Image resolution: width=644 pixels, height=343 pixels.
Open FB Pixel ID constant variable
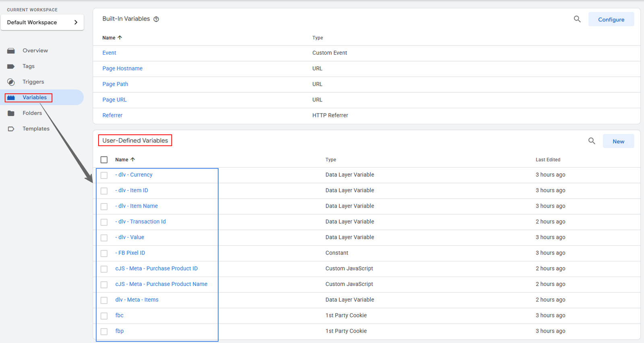point(130,253)
